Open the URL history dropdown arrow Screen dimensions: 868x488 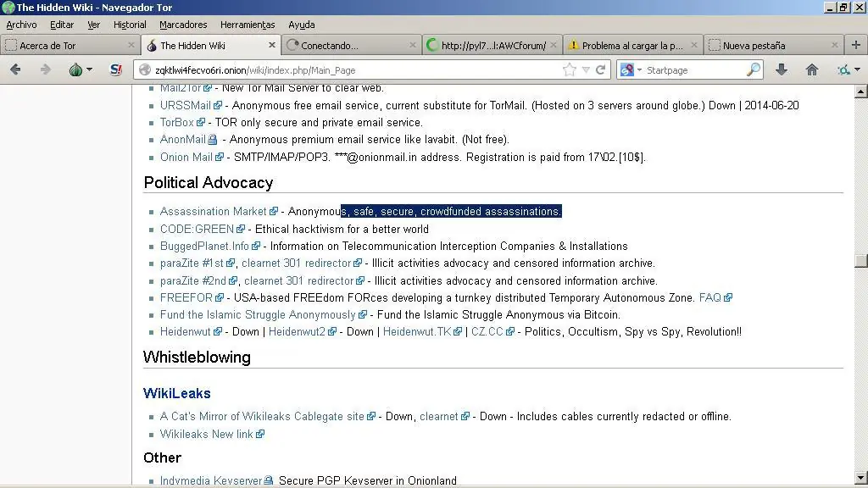point(586,70)
